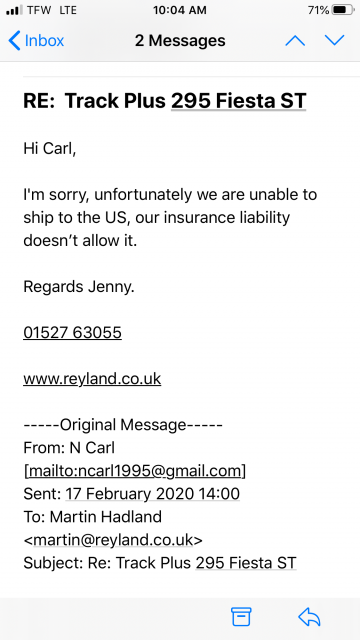Tap the Regards Jenny signature text
This screenshot has width=360, height=640.
(x=79, y=287)
